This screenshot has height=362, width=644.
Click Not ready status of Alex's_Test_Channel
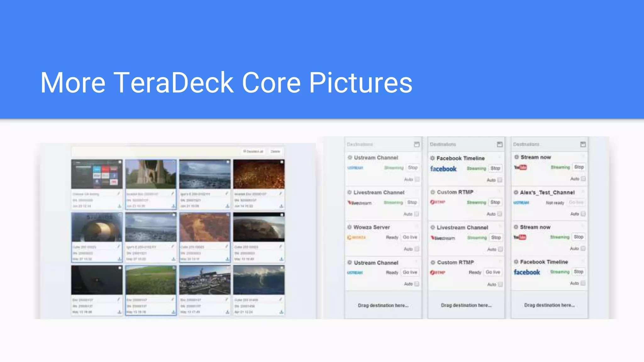click(555, 203)
